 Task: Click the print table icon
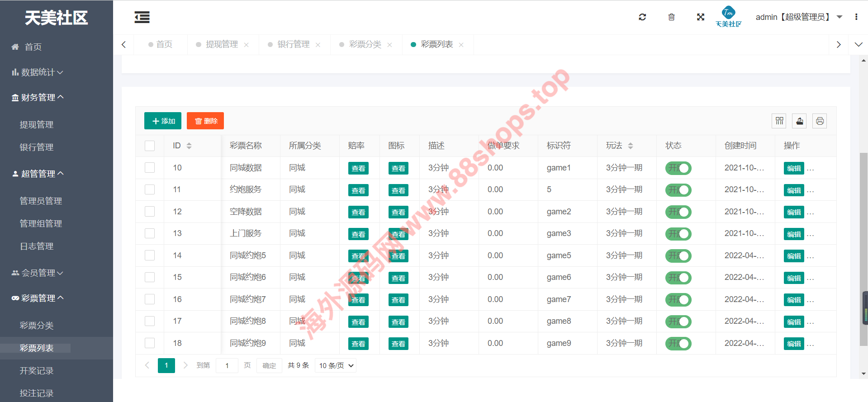820,121
